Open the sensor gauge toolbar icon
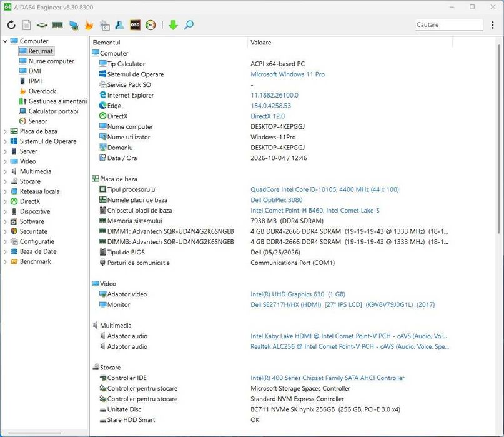 (x=151, y=25)
